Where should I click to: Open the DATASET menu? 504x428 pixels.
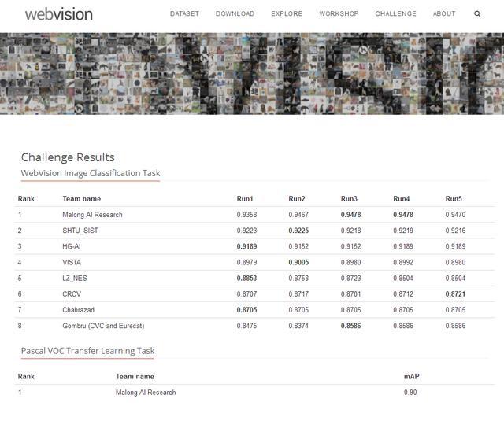pos(184,14)
